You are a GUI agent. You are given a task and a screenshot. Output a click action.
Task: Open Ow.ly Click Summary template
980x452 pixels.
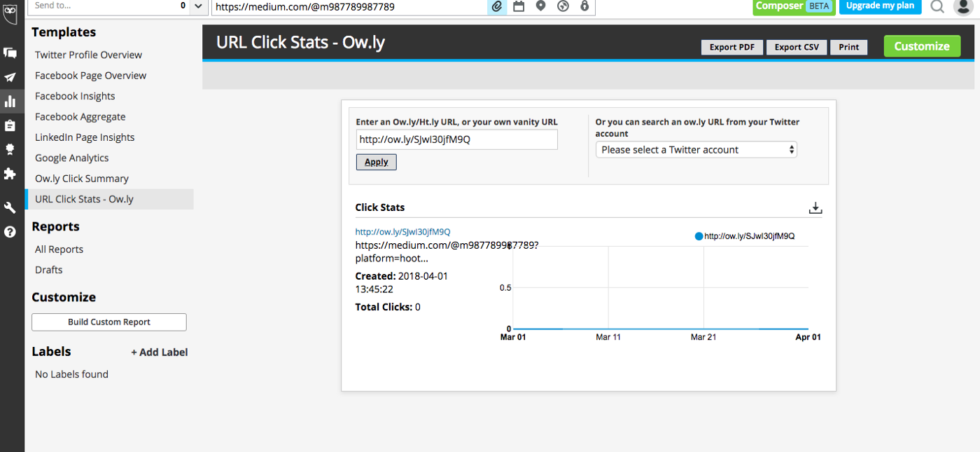click(82, 178)
